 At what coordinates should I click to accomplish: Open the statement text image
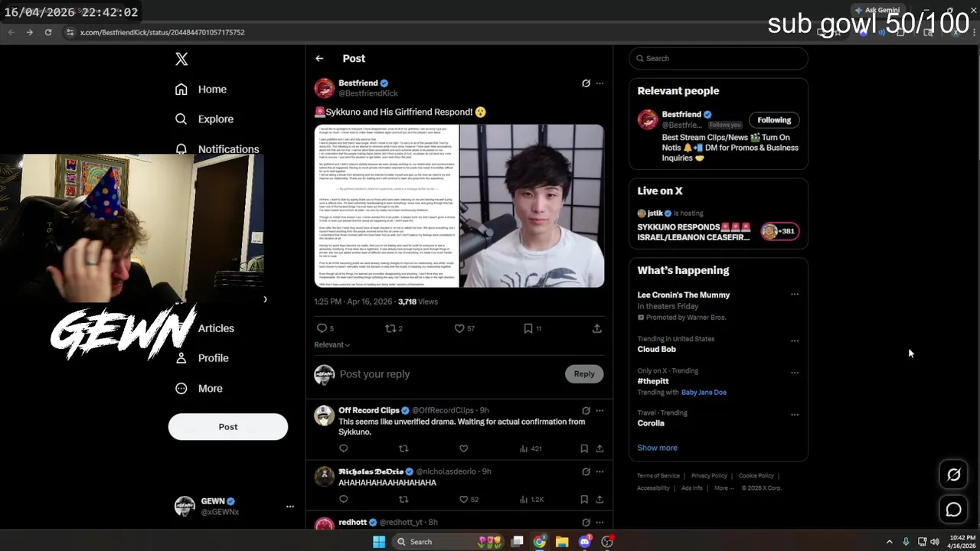(x=387, y=206)
